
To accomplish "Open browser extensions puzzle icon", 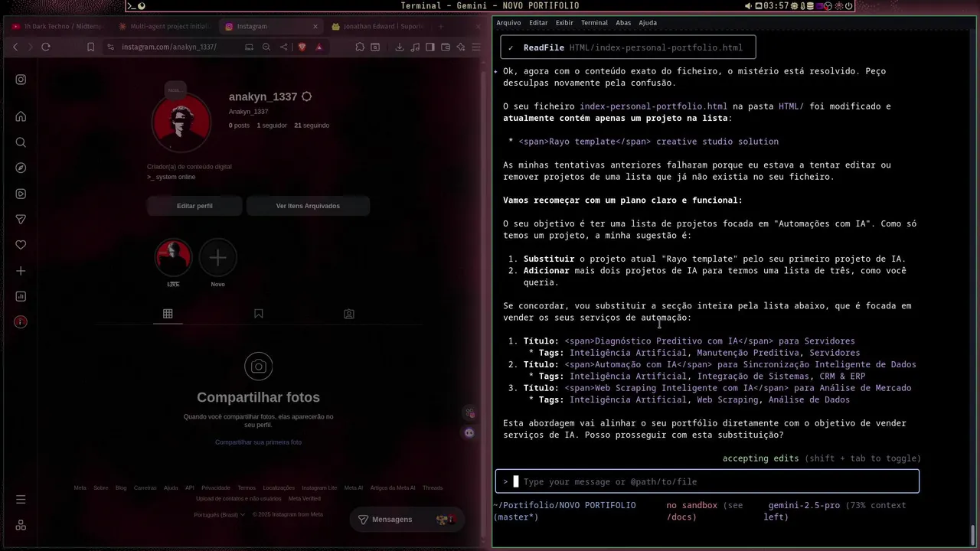I will tap(360, 47).
